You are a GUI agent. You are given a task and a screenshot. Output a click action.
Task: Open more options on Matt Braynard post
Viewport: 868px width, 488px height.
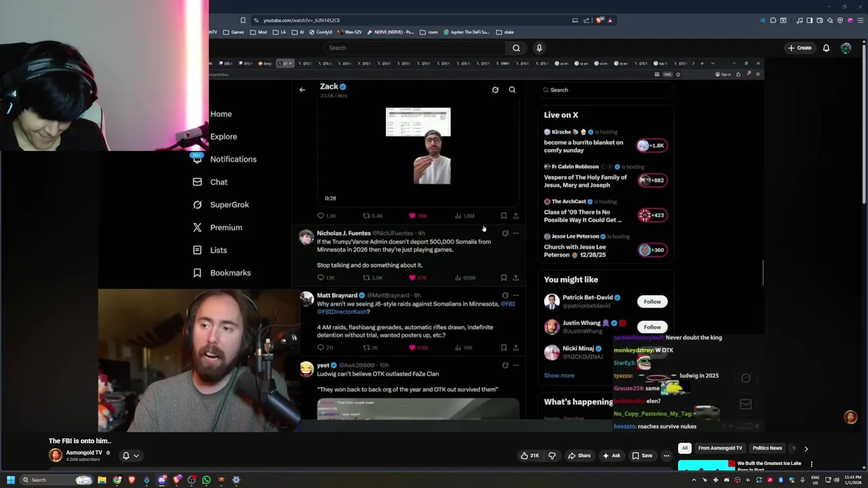click(516, 296)
